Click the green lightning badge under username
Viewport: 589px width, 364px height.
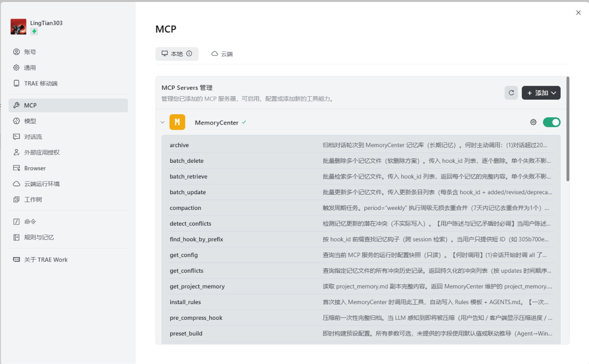click(x=34, y=31)
